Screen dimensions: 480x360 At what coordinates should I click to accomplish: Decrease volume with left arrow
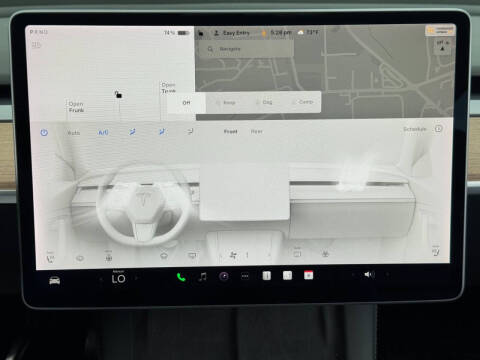(353, 275)
